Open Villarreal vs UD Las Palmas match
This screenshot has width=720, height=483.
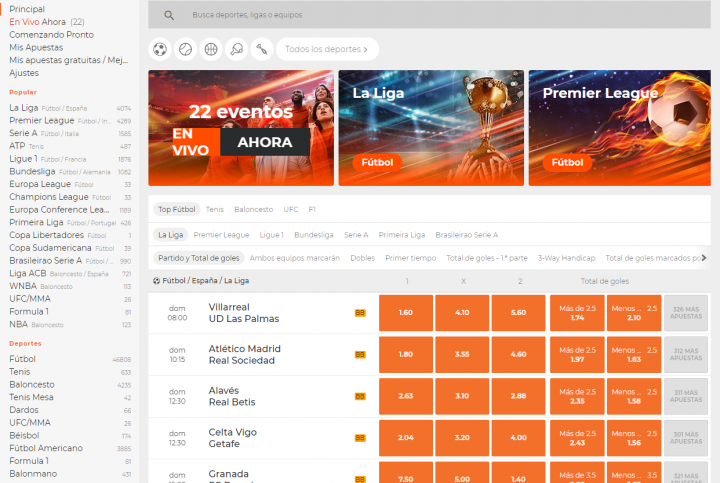[244, 313]
